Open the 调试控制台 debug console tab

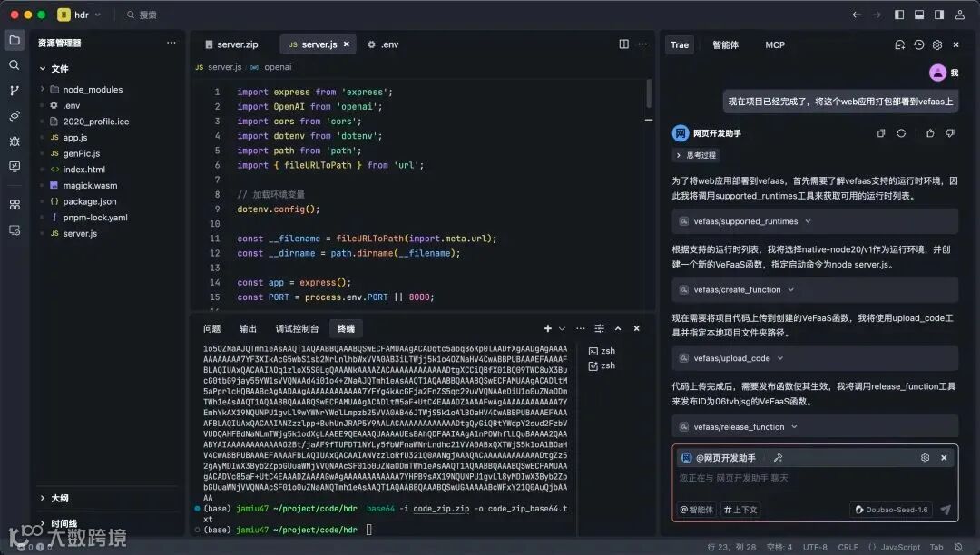(x=298, y=329)
